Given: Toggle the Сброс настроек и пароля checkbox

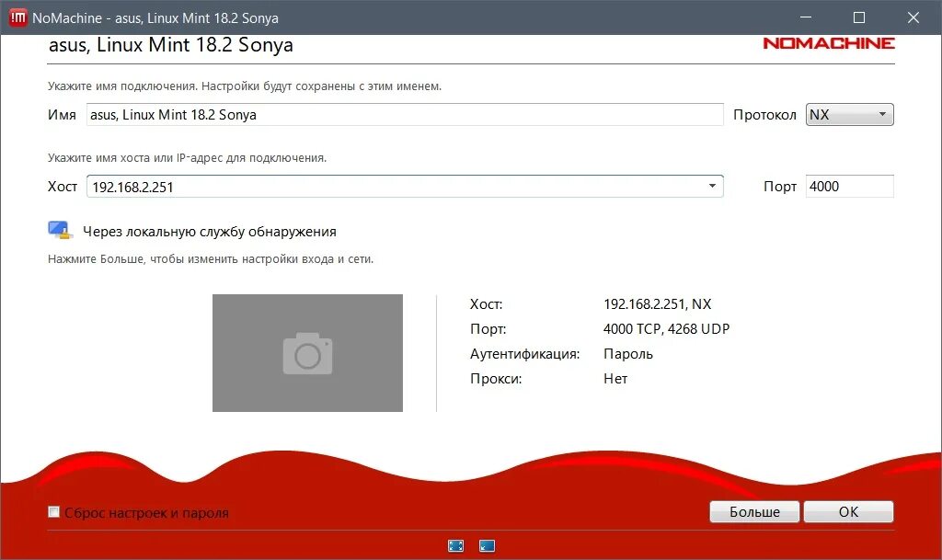Looking at the screenshot, I should [54, 512].
